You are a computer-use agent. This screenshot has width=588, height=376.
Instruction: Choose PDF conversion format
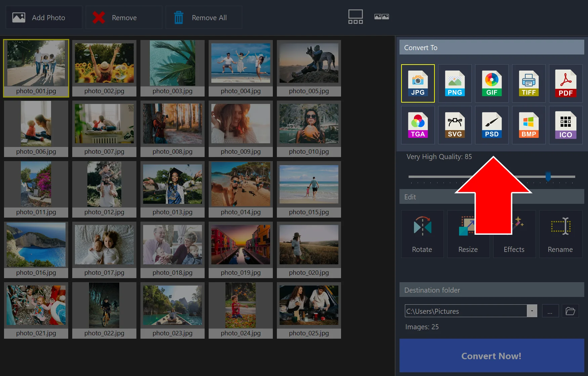[565, 83]
